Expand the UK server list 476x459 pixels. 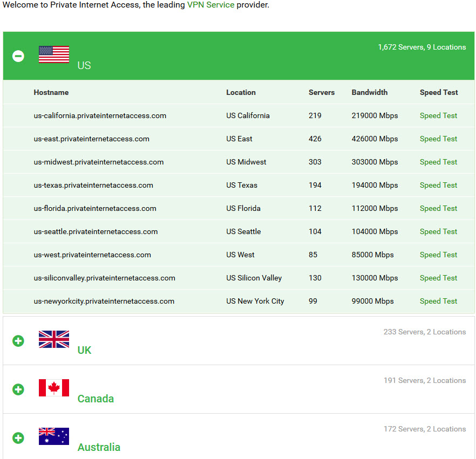coord(18,341)
